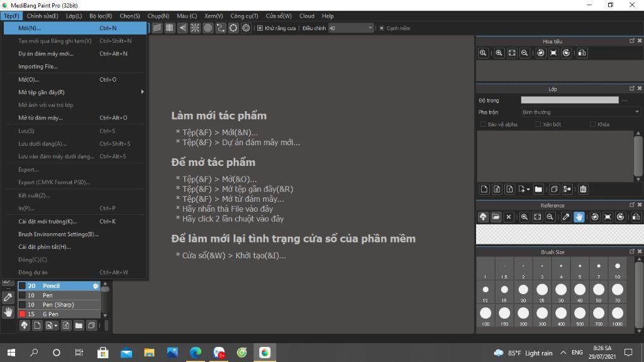This screenshot has width=644, height=362.
Task: Add a new color layer in Lớp panel
Action: (x=484, y=189)
